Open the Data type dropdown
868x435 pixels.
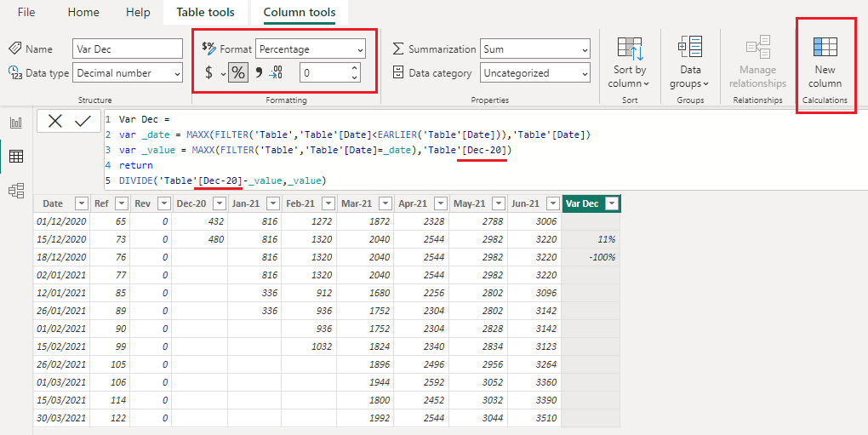click(128, 73)
